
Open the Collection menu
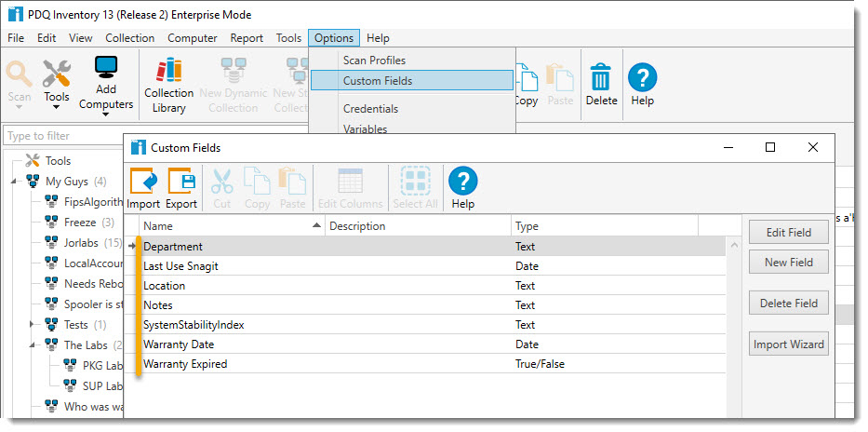point(130,37)
